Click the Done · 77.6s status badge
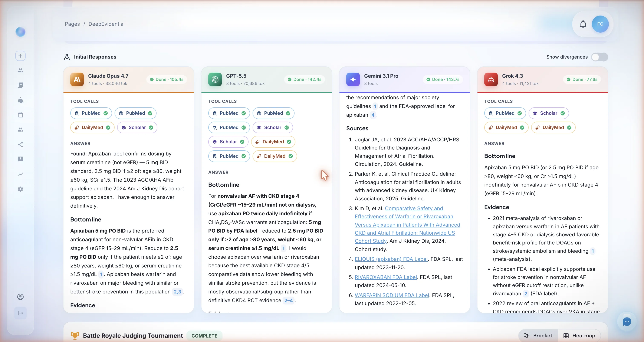Image resolution: width=644 pixels, height=342 pixels. [582, 79]
